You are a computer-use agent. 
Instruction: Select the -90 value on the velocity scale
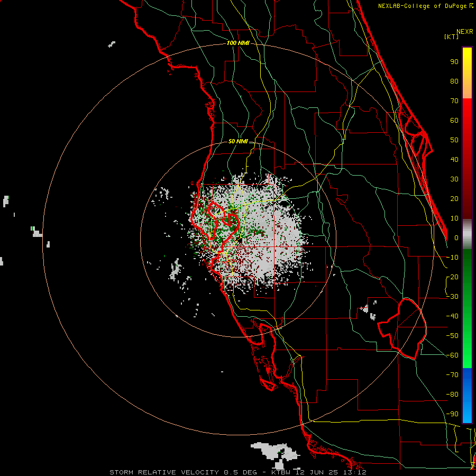pyautogui.click(x=452, y=414)
